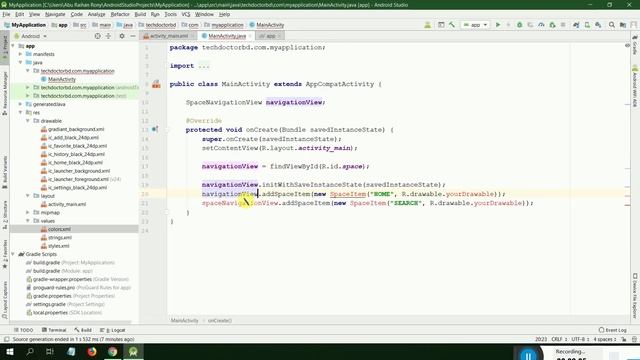Open the app run configuration dropdown

[x=476, y=25]
